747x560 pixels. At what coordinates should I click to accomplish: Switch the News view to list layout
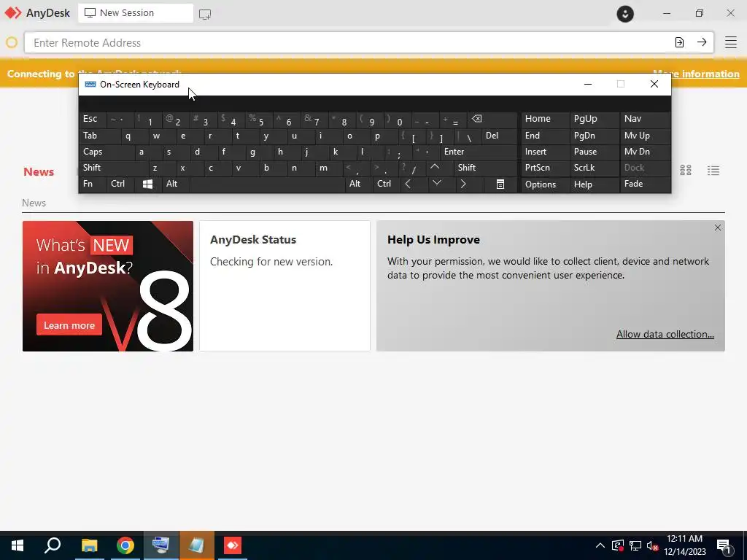tap(713, 171)
